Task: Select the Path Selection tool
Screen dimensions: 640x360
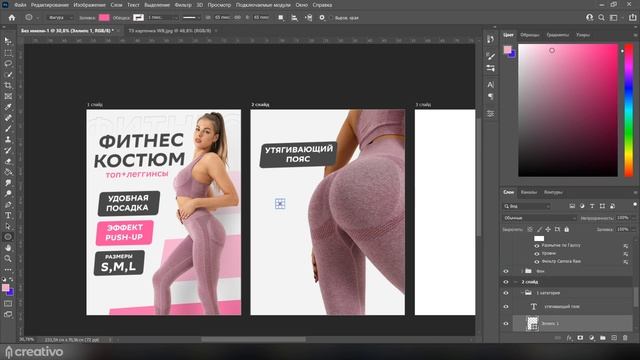Action: [8, 226]
